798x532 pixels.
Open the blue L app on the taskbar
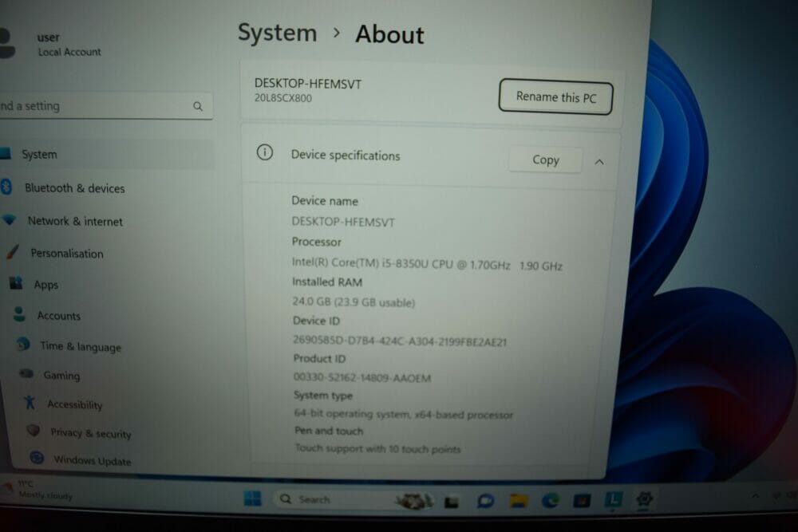[613, 500]
